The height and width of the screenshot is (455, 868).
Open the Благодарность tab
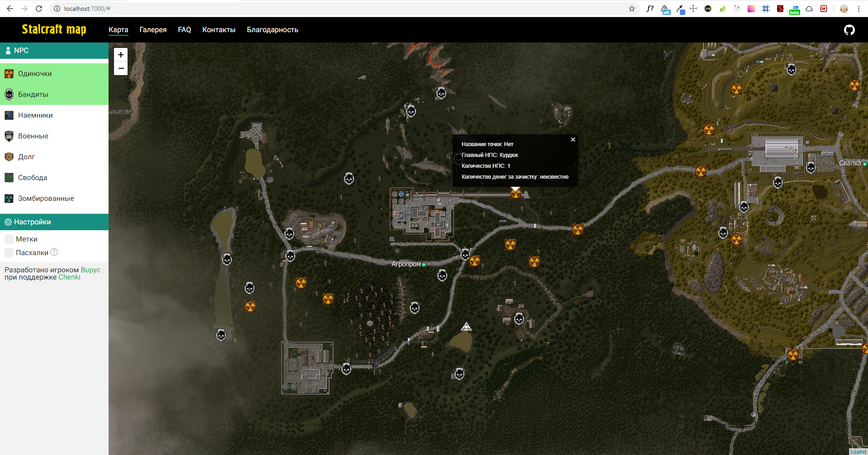pos(272,30)
